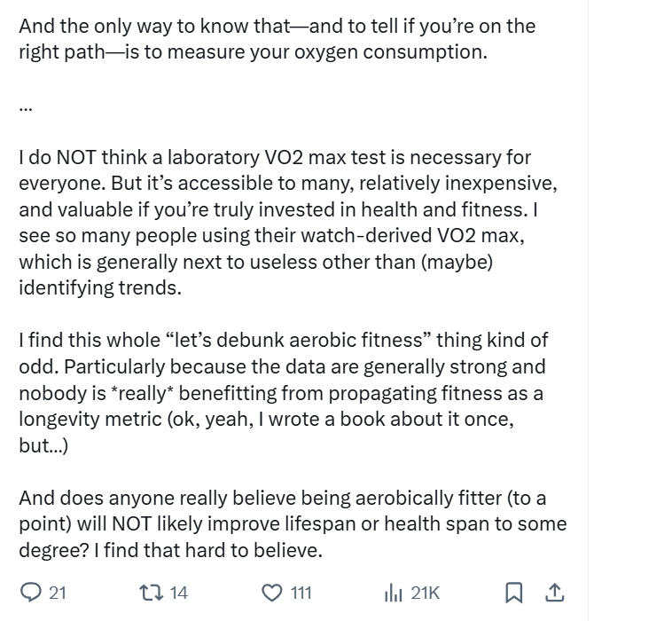Click the ellipsis line between paragraphs

click(x=26, y=106)
